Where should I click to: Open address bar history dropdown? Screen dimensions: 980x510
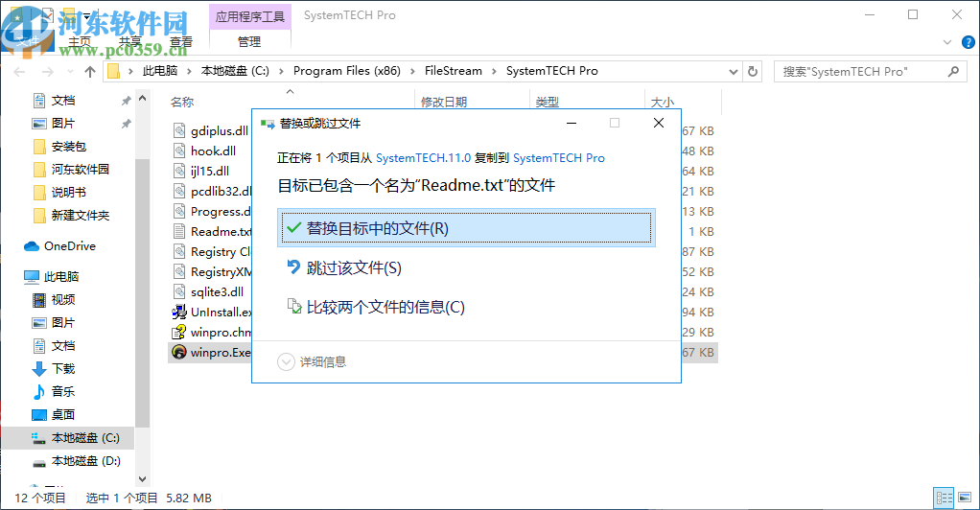point(734,72)
